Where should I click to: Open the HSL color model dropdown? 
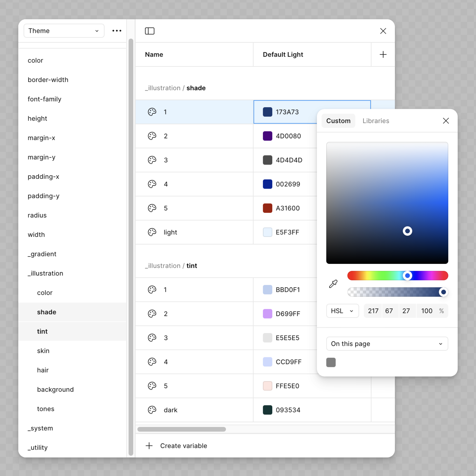click(x=342, y=311)
